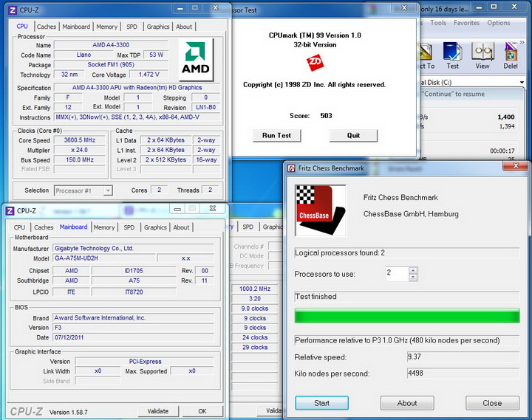Click the green benchmark progress bar
The height and width of the screenshot is (420, 532).
click(407, 316)
